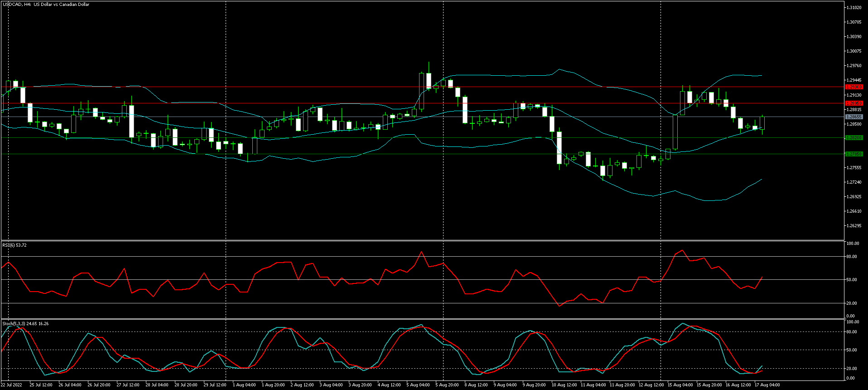Click the USDCAD, H4 chart title text
Viewport: 868px width, 390px height.
click(46, 5)
